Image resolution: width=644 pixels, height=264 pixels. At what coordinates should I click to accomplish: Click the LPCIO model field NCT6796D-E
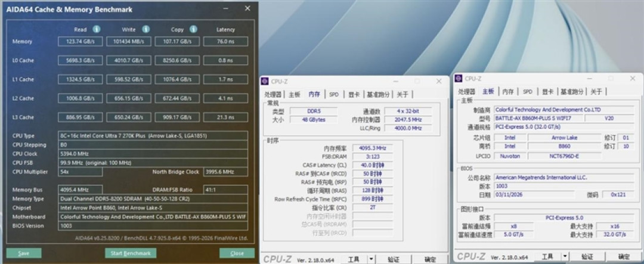click(564, 156)
